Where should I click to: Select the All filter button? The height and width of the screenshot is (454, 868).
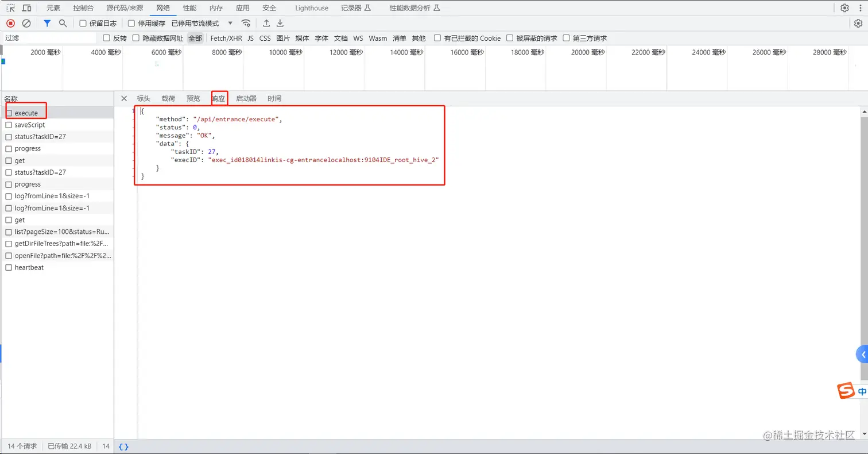pyautogui.click(x=195, y=38)
